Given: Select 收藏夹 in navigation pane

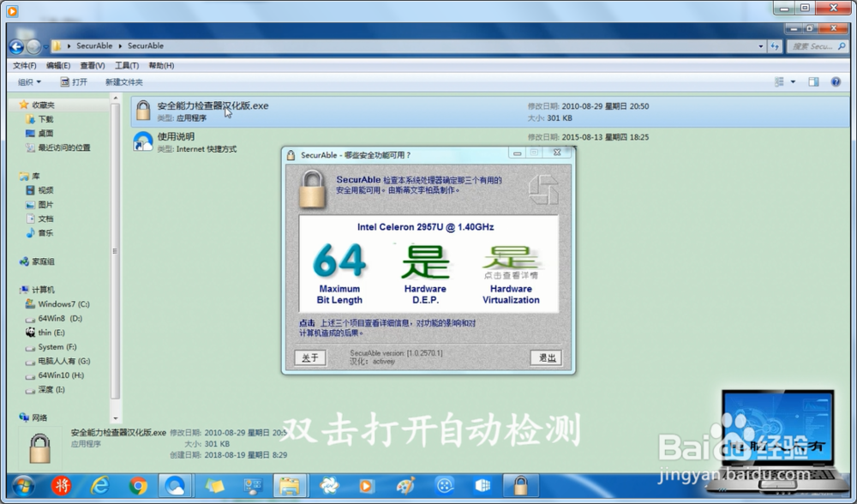Looking at the screenshot, I should (x=37, y=105).
